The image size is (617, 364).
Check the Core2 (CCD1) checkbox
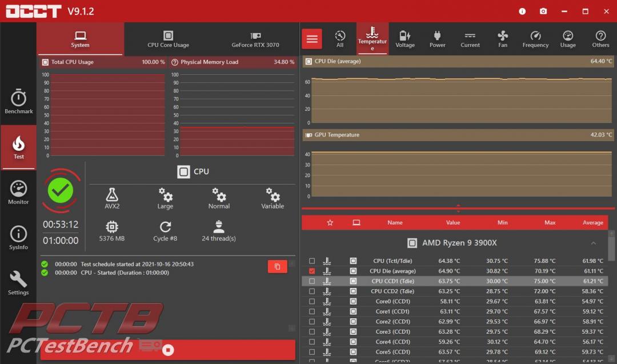[312, 322]
